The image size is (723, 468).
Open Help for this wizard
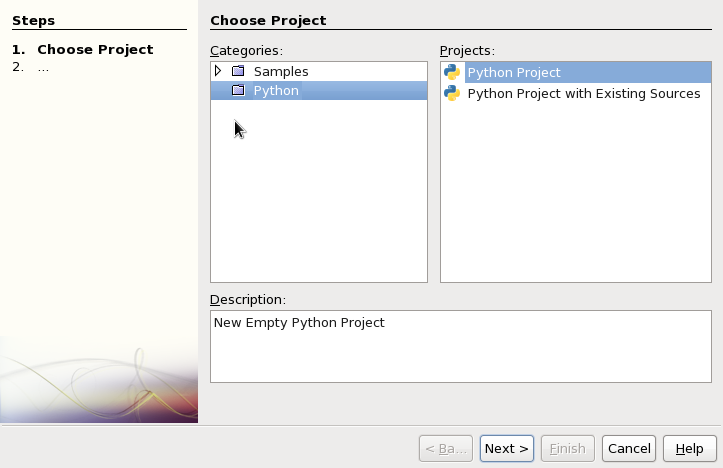pyautogui.click(x=690, y=449)
